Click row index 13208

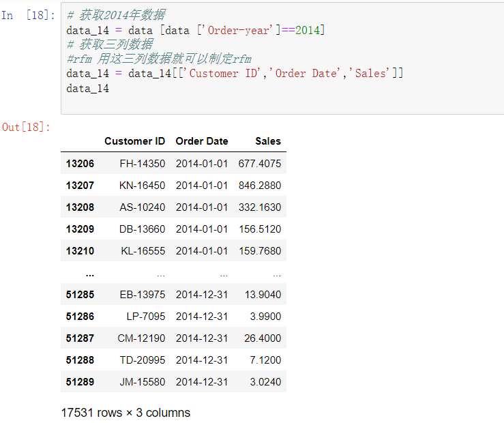coord(80,207)
